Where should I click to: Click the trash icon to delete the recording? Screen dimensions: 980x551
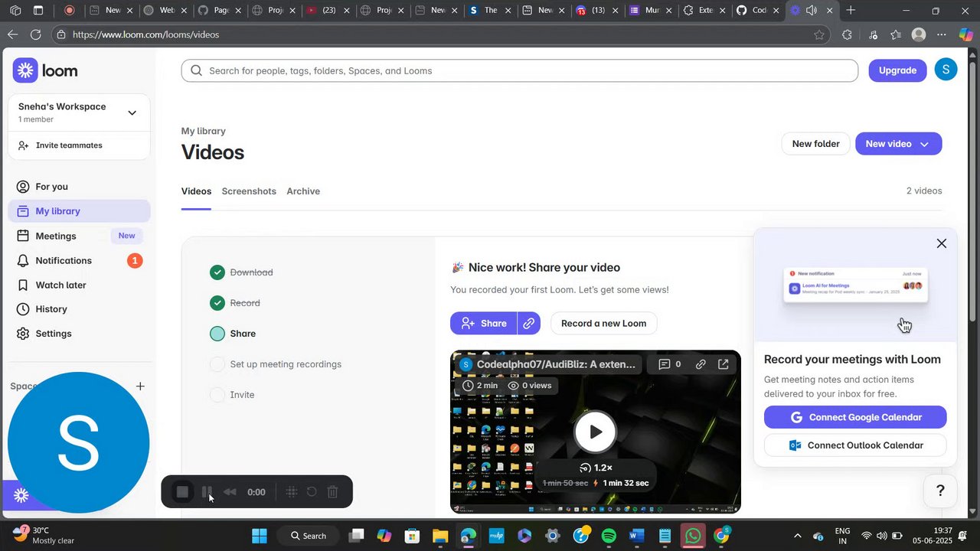pos(333,492)
